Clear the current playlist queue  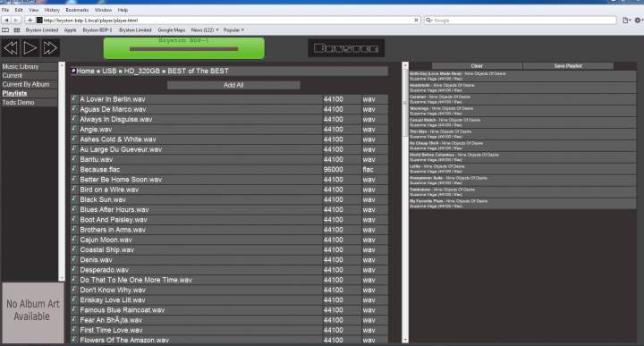[x=477, y=66]
